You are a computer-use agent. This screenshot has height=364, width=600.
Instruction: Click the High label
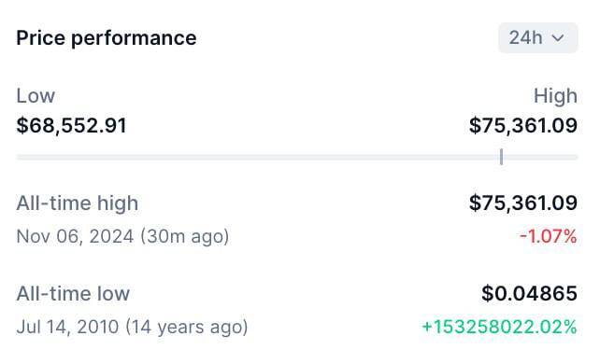tap(556, 96)
